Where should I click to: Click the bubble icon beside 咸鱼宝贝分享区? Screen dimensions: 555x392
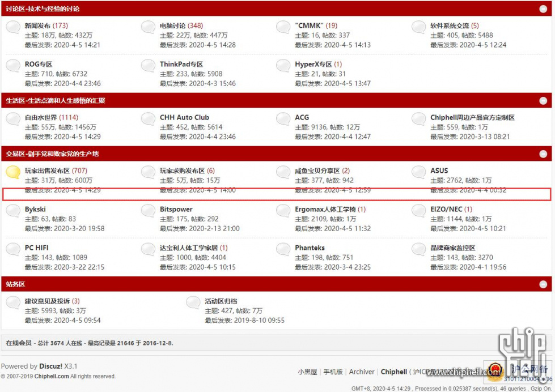click(283, 172)
